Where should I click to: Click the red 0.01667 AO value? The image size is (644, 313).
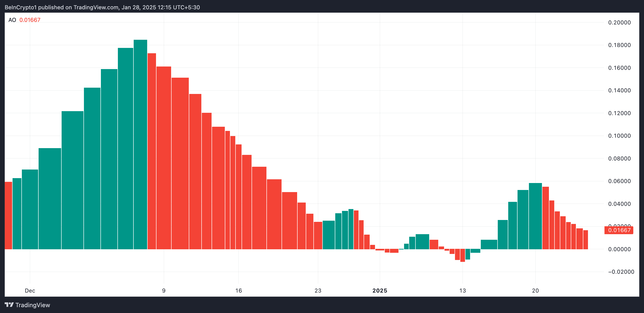30,20
